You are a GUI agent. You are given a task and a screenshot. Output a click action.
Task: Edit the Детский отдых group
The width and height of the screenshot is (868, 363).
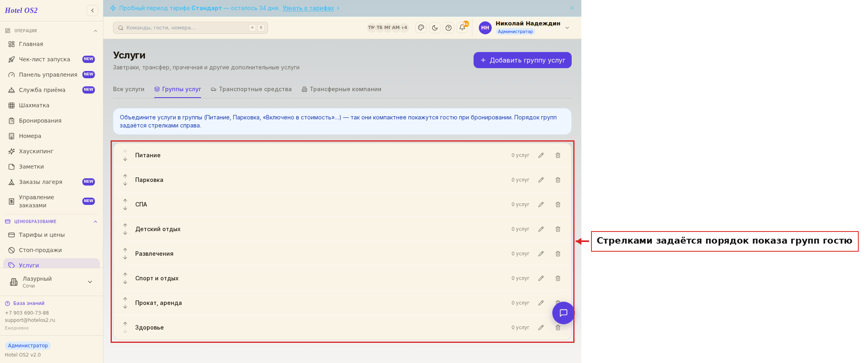541,229
